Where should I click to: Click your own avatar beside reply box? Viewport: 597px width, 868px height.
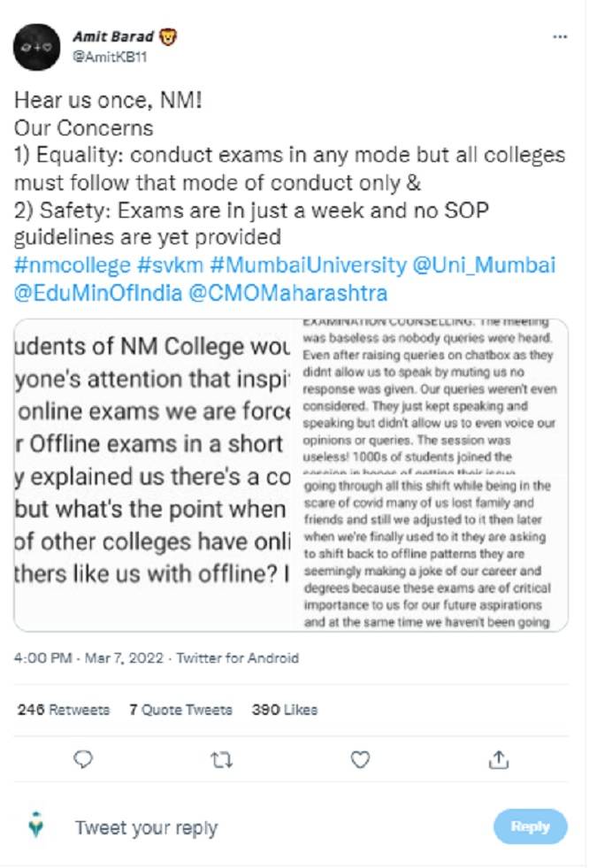click(36, 826)
